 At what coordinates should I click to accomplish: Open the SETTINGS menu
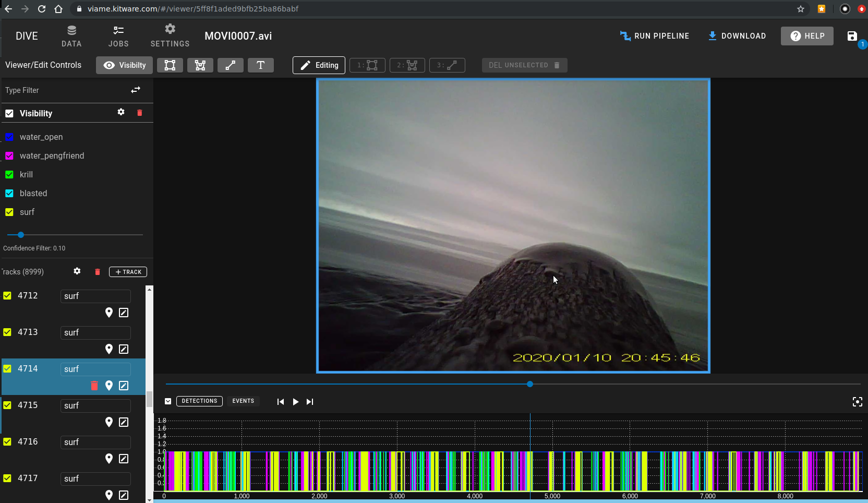click(170, 36)
